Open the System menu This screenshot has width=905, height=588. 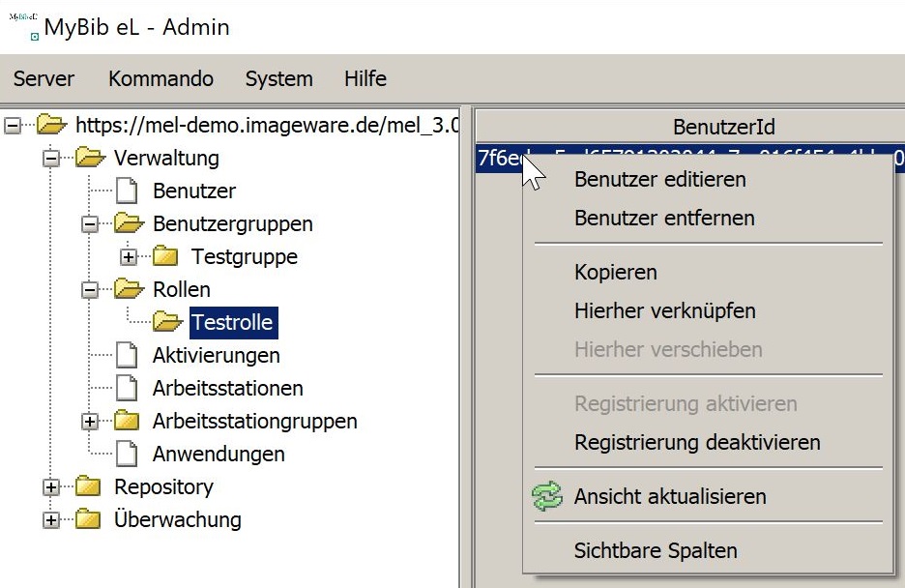pos(279,78)
